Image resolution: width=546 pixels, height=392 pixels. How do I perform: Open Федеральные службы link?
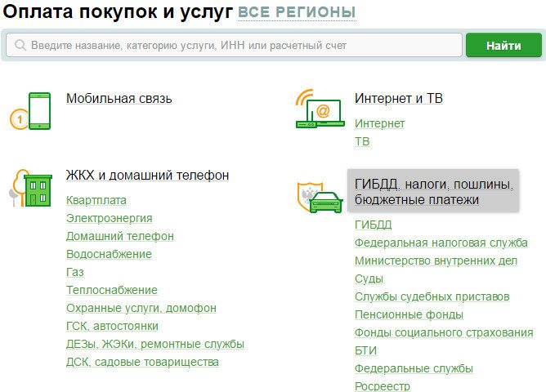tap(414, 368)
